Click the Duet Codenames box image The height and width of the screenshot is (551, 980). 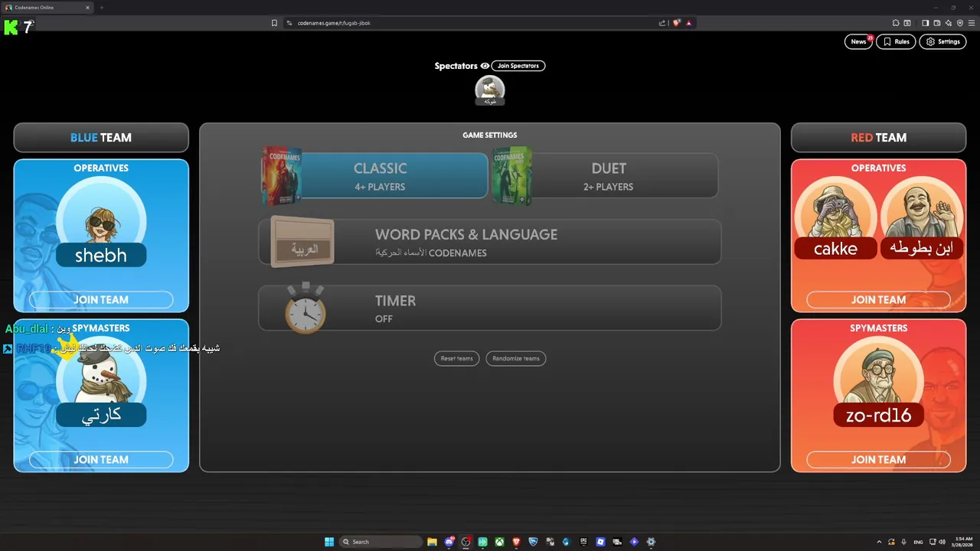(512, 176)
